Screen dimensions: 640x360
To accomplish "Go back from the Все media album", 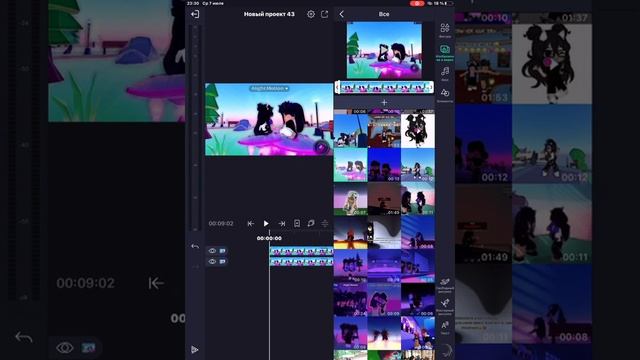I will tap(342, 14).
